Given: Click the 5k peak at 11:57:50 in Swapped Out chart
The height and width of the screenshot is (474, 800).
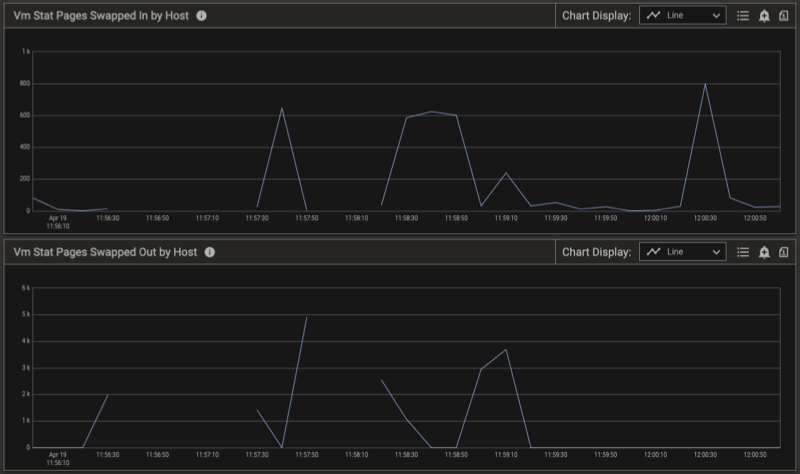Looking at the screenshot, I should click(x=307, y=317).
